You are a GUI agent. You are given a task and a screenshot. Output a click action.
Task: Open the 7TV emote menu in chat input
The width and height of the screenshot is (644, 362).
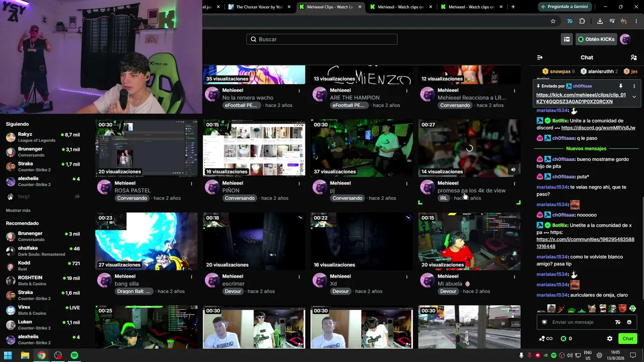618,322
